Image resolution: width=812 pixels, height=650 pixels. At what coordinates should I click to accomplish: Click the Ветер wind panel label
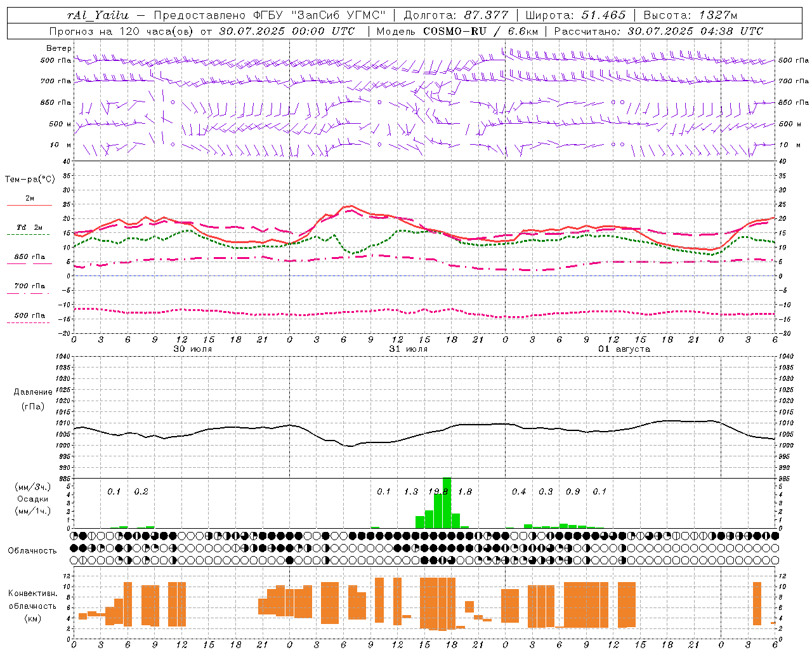(59, 48)
